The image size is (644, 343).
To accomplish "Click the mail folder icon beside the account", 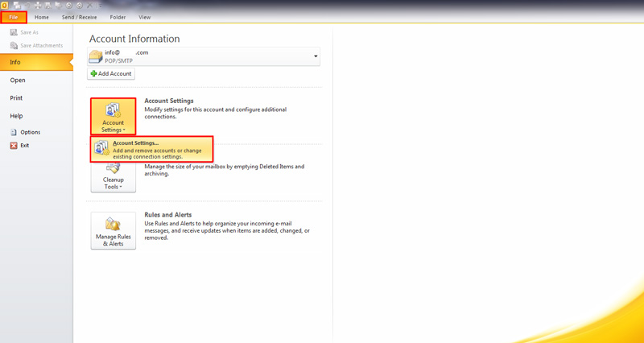I will point(96,56).
